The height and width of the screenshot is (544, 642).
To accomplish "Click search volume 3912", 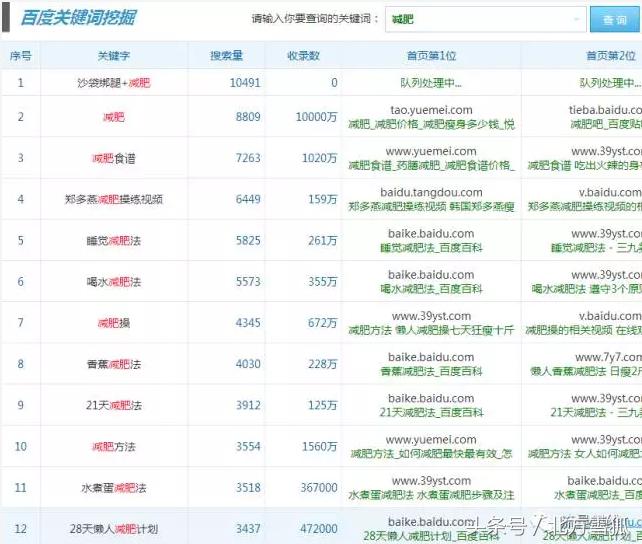I will click(248, 405).
